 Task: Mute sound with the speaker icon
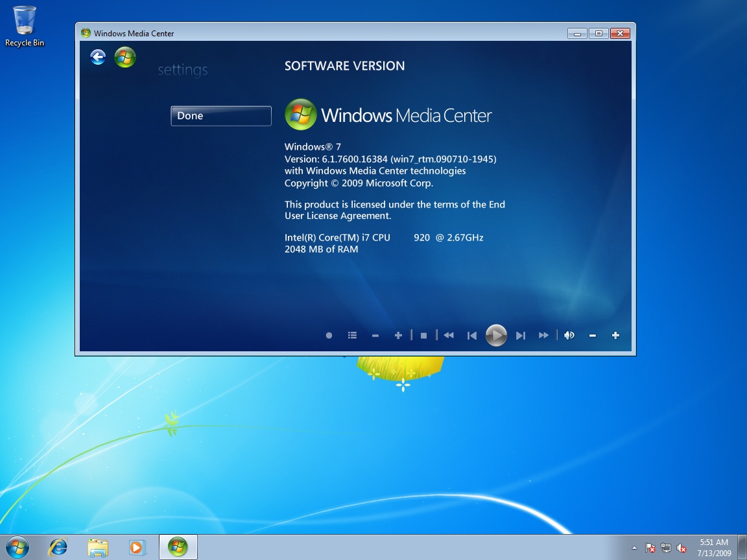tap(569, 335)
